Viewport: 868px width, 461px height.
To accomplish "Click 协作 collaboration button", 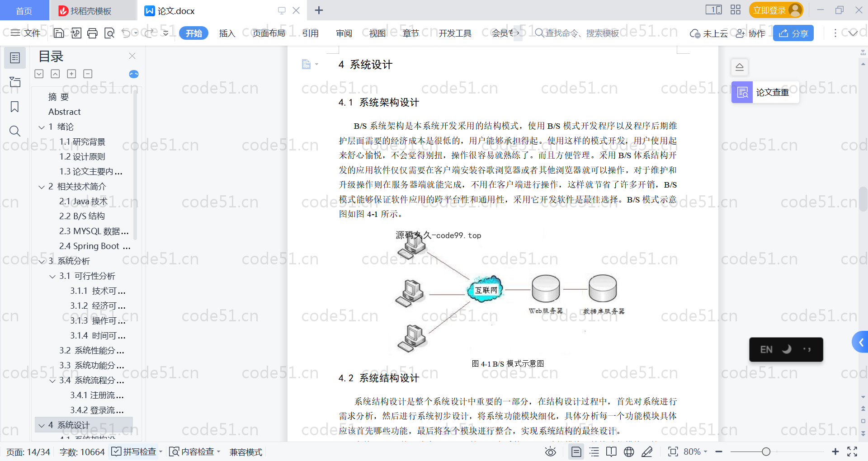I will [x=750, y=33].
